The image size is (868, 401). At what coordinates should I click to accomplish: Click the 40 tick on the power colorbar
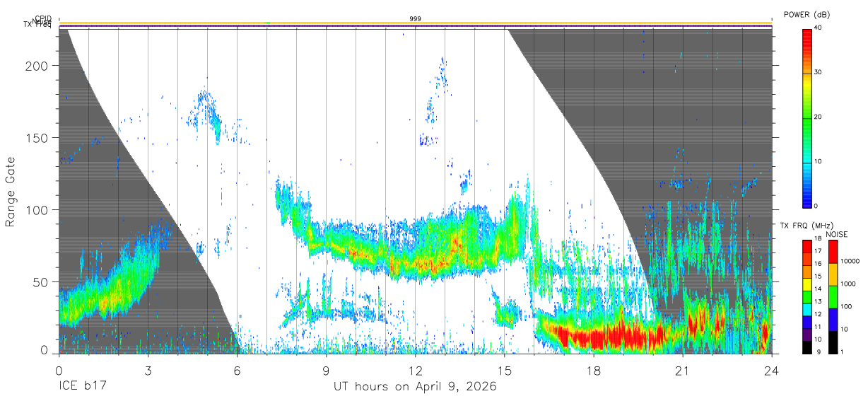(818, 27)
